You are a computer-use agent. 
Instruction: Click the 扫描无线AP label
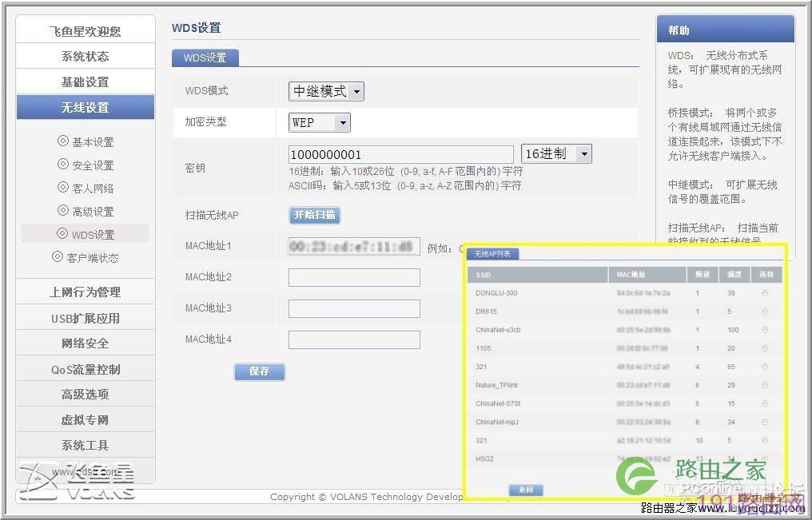(212, 215)
